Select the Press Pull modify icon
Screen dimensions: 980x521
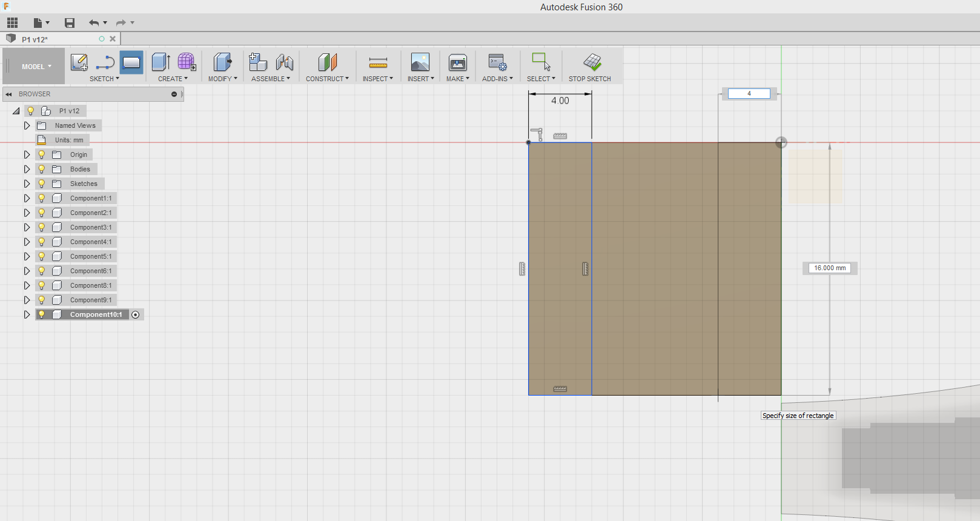[x=222, y=62]
